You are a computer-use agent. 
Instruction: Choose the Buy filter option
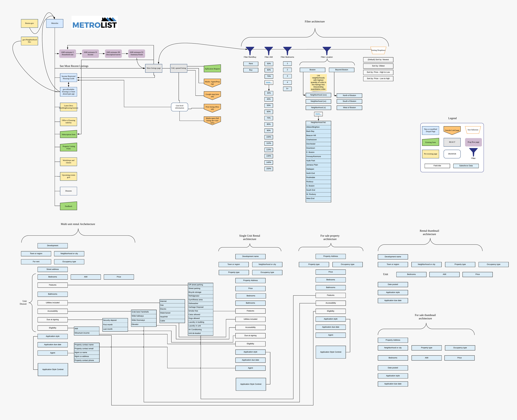point(251,70)
